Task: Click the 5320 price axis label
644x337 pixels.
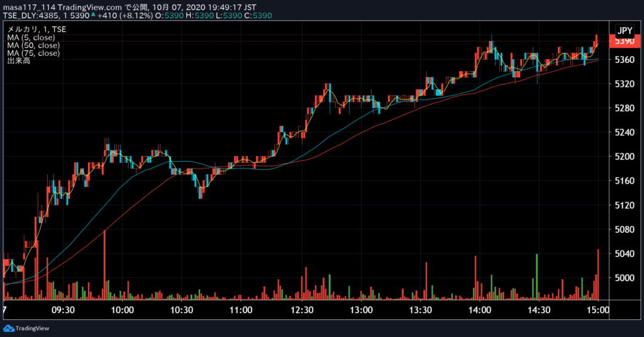Action: (625, 84)
